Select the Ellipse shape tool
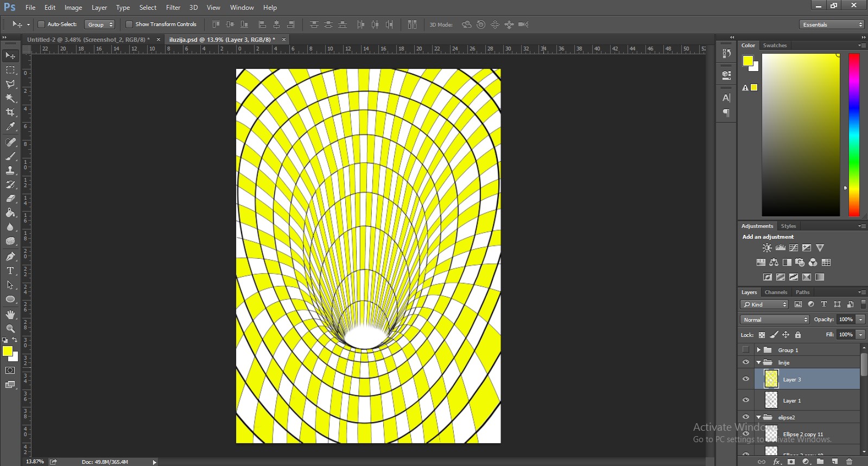This screenshot has width=868, height=466. (x=10, y=299)
